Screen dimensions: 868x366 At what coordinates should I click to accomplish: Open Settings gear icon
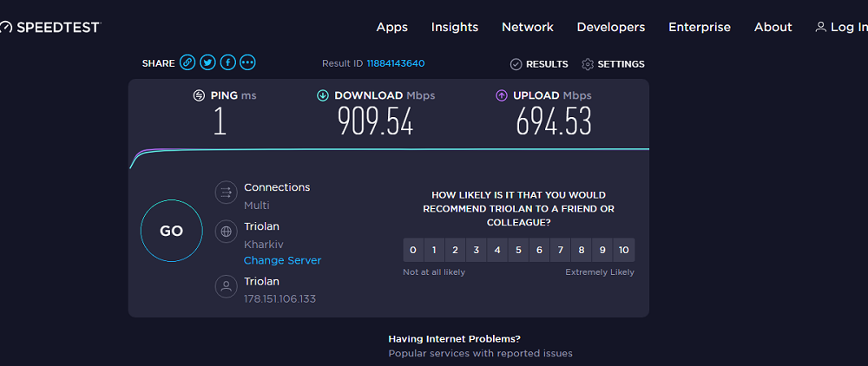[588, 64]
